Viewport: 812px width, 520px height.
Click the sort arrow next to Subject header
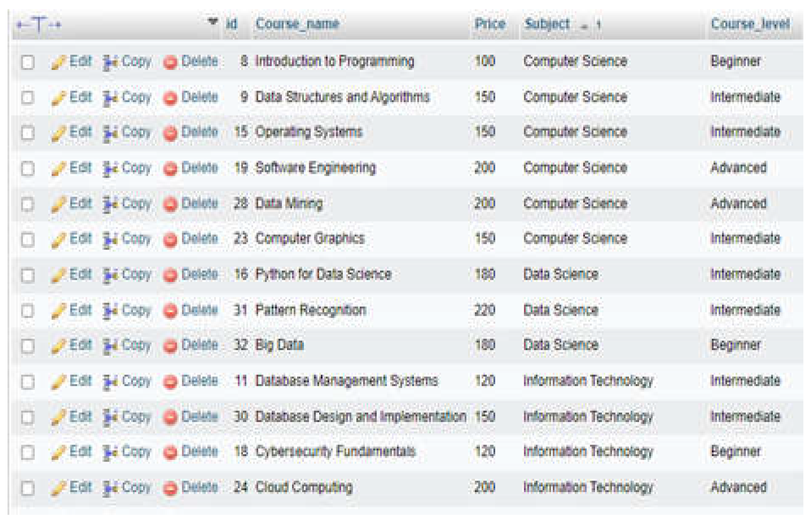[x=584, y=26]
